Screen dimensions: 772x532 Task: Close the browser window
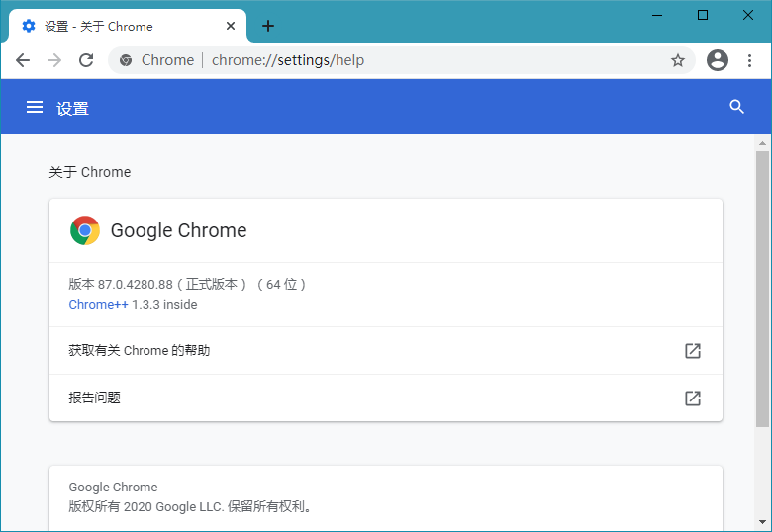748,15
